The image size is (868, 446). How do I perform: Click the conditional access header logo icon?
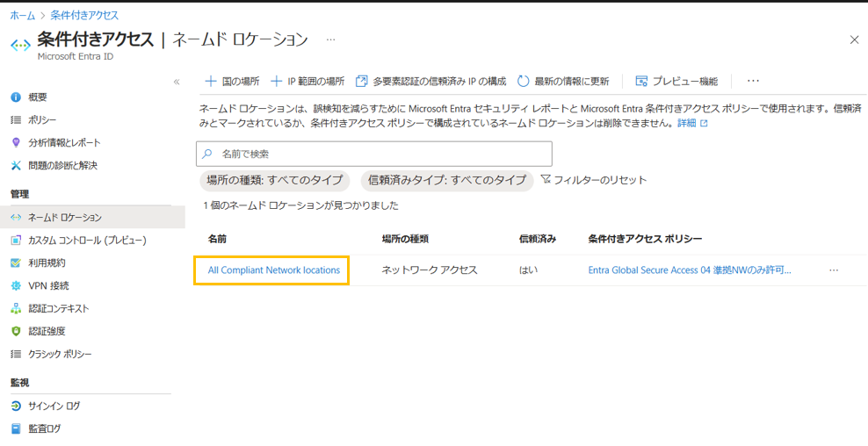[x=20, y=46]
